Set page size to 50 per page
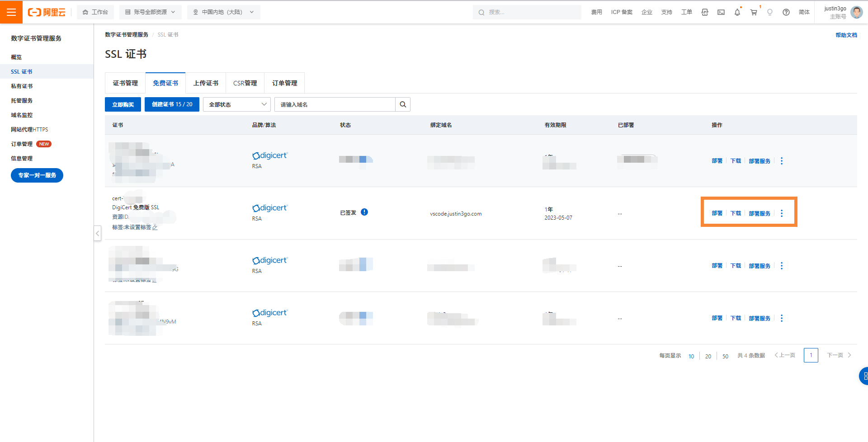Viewport: 868px width, 442px height. pyautogui.click(x=725, y=356)
